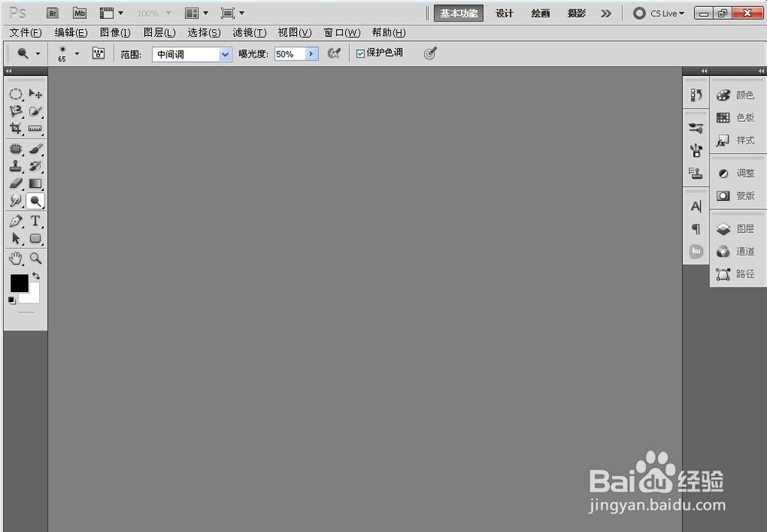Select the Brush tool

(35, 149)
